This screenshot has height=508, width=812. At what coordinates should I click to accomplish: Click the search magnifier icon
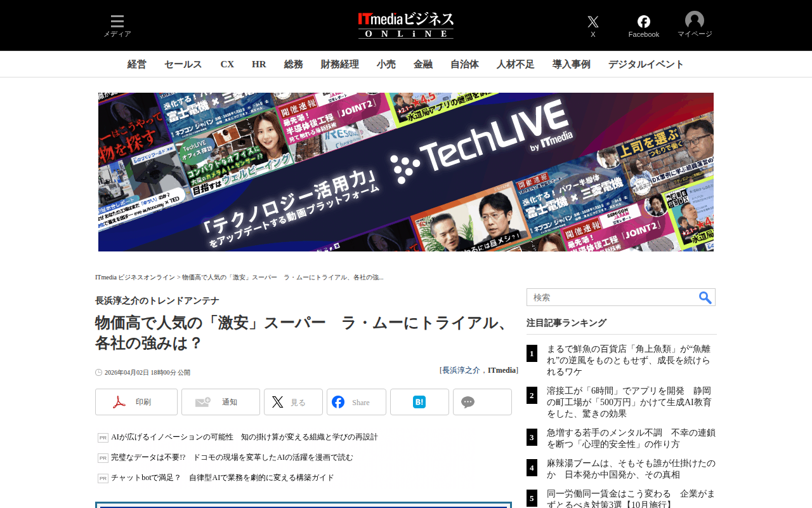pyautogui.click(x=705, y=297)
